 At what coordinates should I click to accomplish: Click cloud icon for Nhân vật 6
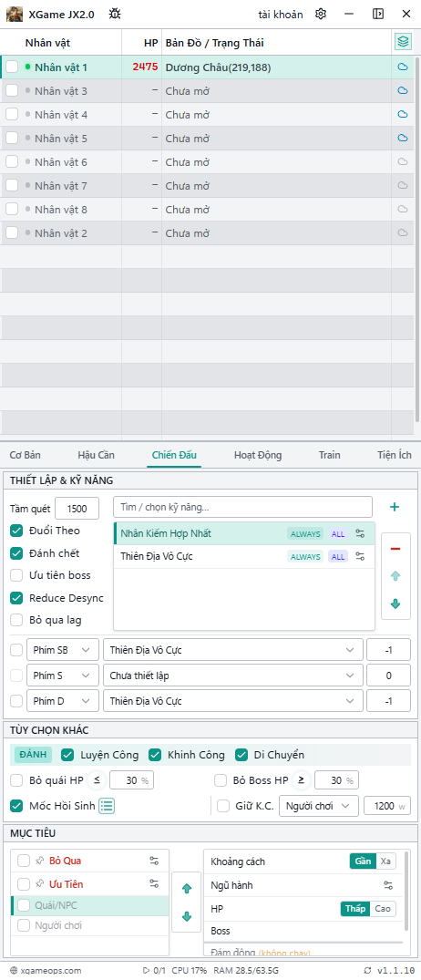pyautogui.click(x=403, y=162)
